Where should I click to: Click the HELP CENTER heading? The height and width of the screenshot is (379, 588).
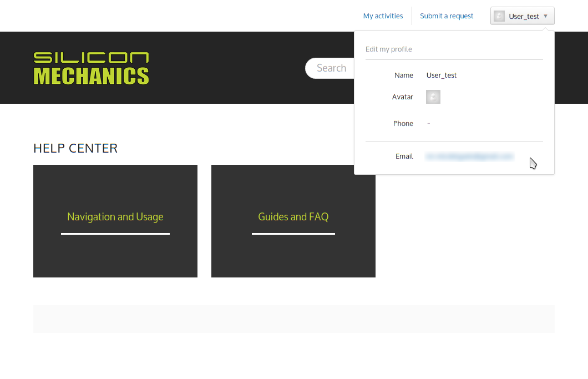[x=75, y=148]
